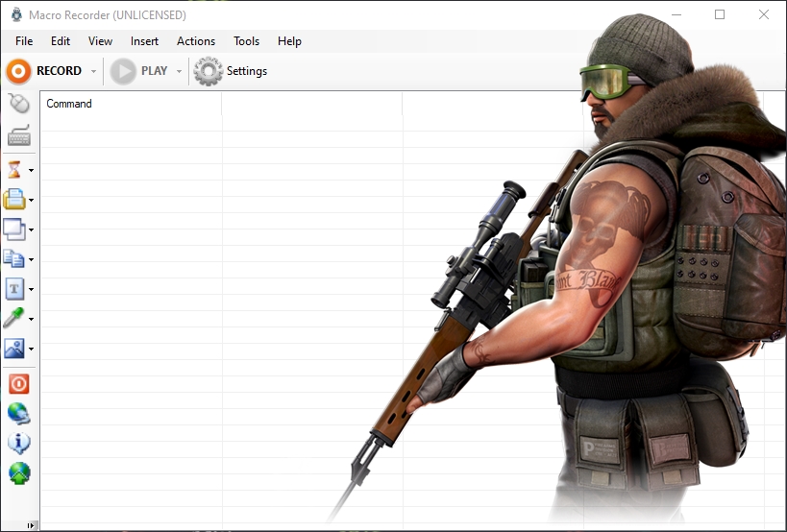Click the open file folder icon

click(x=14, y=200)
